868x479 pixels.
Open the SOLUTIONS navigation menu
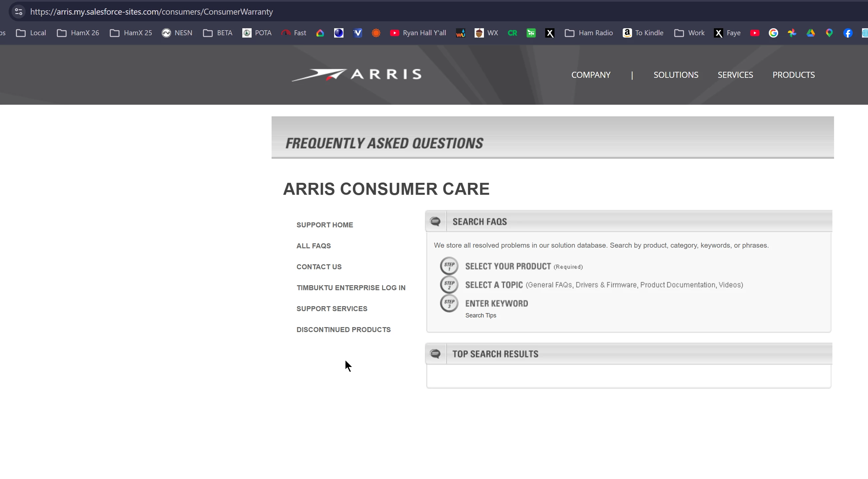[676, 75]
